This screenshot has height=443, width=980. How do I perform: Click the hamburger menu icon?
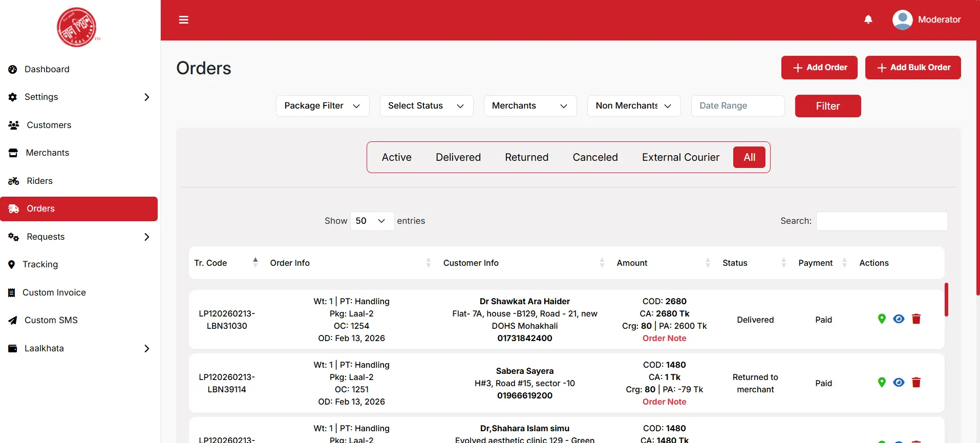(x=183, y=20)
